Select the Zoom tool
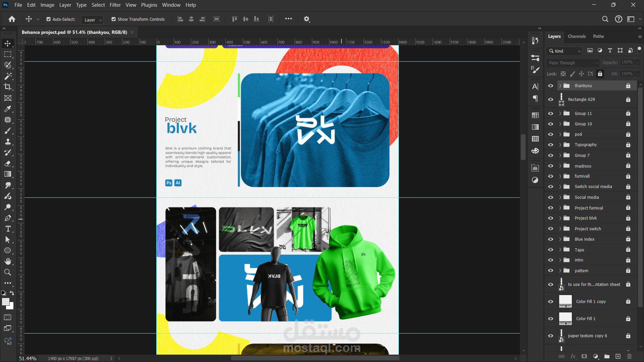Viewport: 644px width, 362px height. (x=7, y=272)
